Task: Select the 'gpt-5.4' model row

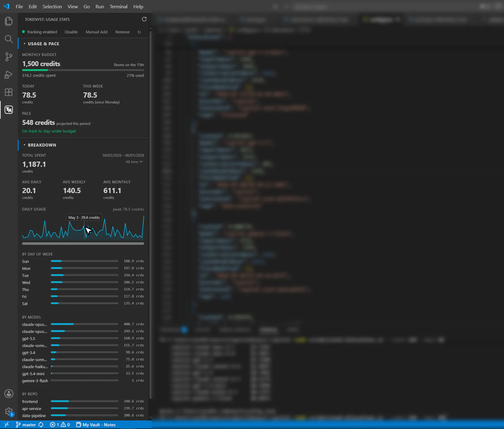Action: [x=83, y=353]
